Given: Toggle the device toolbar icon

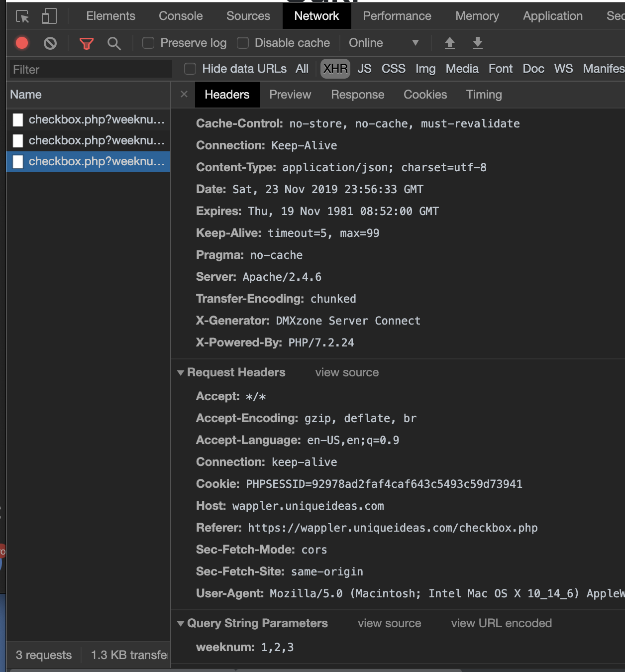Looking at the screenshot, I should (x=49, y=16).
